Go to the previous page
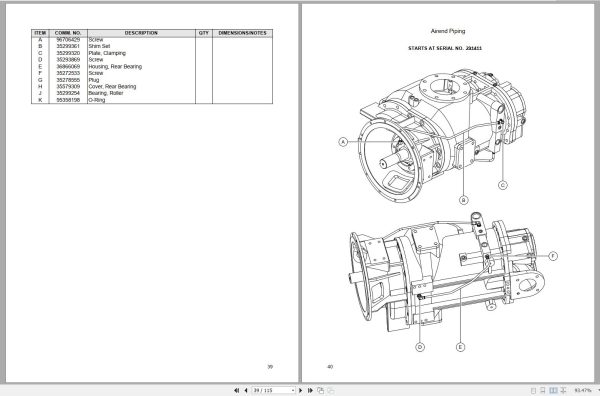Screen dimensions: 600x396 [246, 390]
